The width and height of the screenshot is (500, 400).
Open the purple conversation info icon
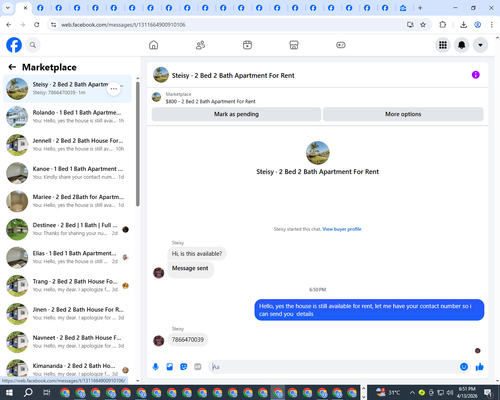point(476,75)
